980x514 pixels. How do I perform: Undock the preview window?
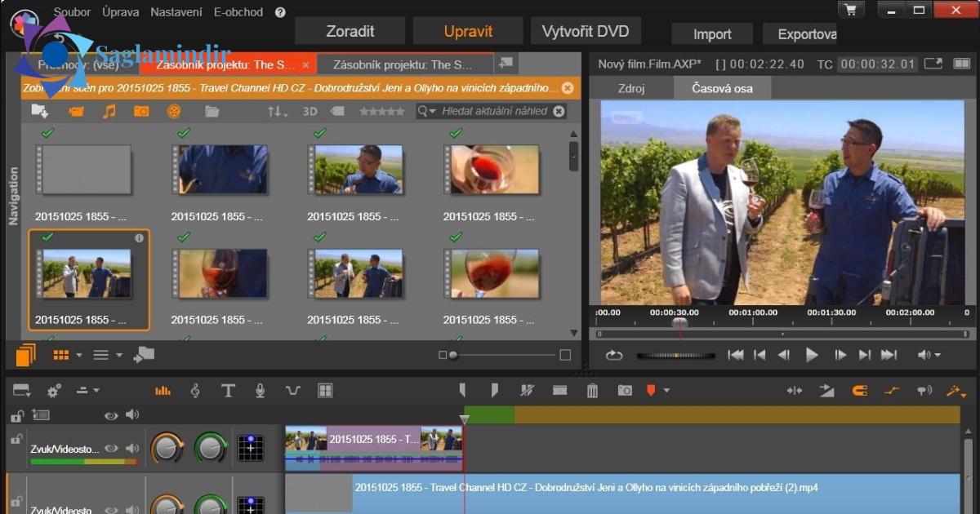coord(933,63)
